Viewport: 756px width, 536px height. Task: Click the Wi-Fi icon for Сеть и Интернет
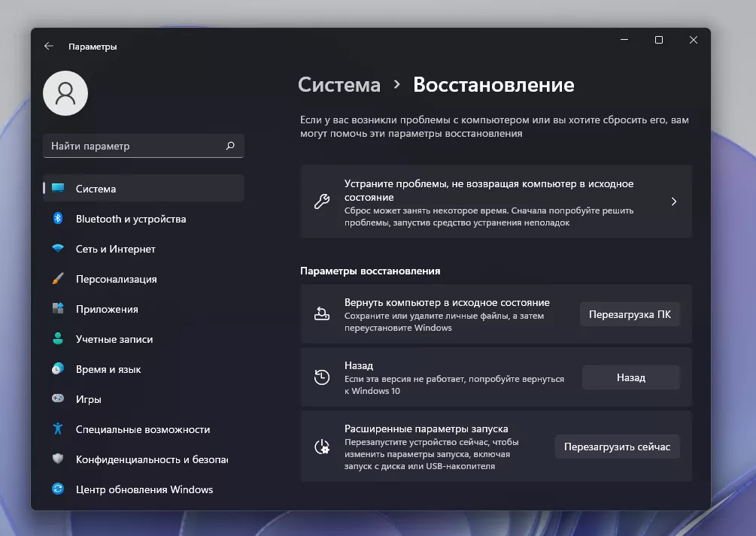click(58, 249)
